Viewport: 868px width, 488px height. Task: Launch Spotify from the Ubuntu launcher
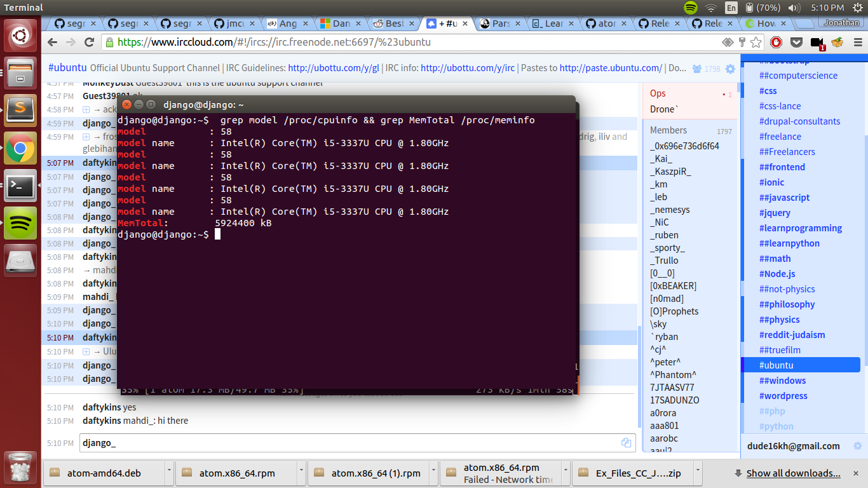[x=20, y=223]
